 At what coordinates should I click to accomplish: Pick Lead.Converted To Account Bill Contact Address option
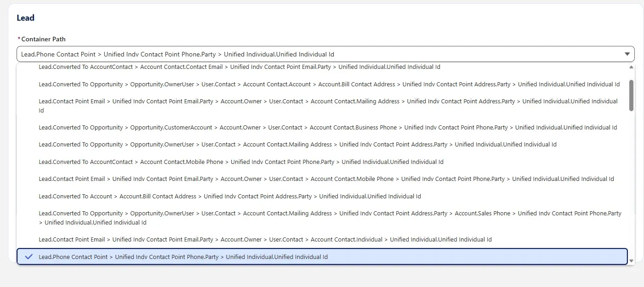pyautogui.click(x=322, y=197)
